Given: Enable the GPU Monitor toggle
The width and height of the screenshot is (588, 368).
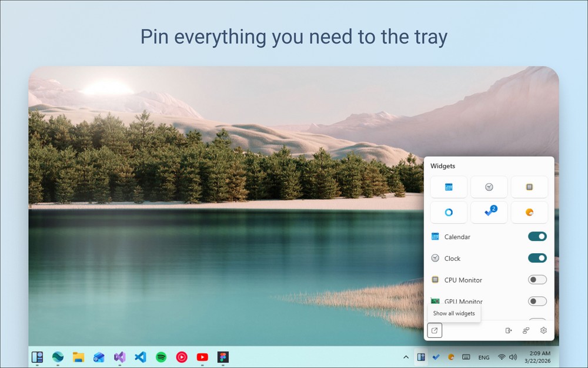Looking at the screenshot, I should [x=537, y=301].
